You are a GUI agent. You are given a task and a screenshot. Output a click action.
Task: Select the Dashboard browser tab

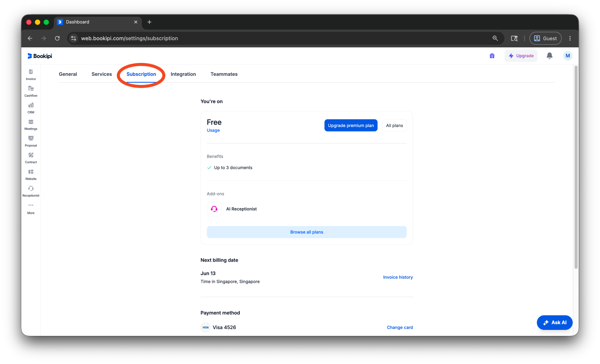tap(98, 22)
